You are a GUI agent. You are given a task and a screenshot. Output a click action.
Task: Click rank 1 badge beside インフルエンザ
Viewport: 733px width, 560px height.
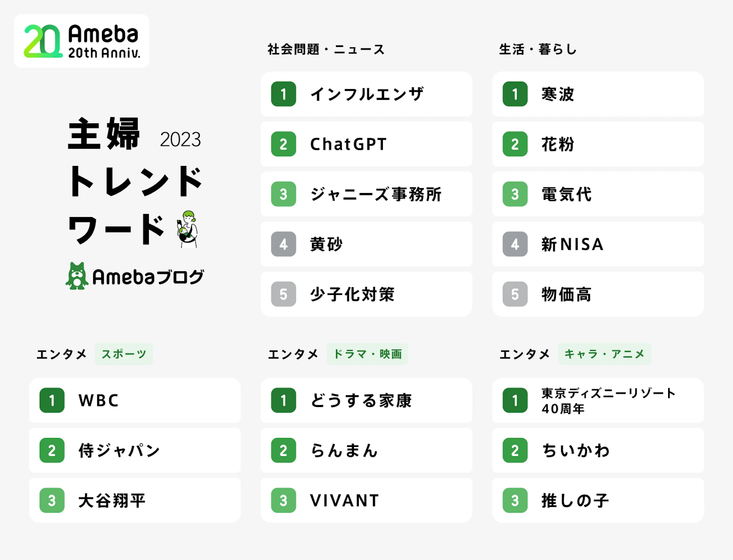coord(283,94)
